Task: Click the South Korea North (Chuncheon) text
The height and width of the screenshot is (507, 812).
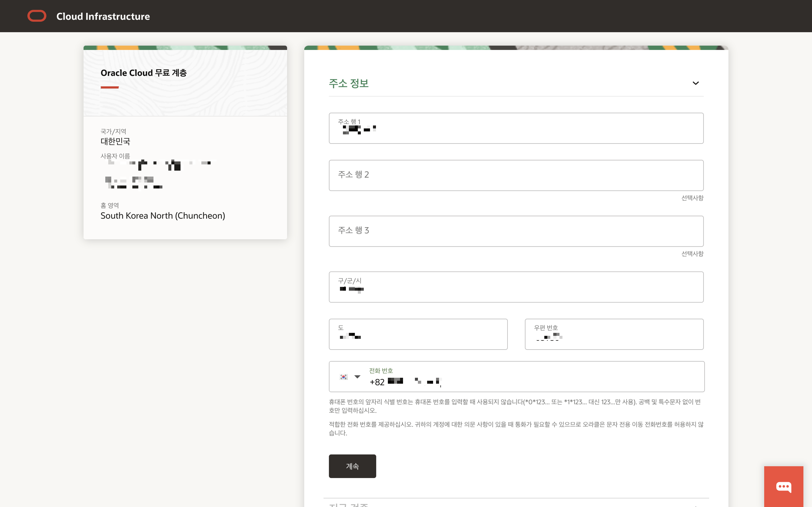Action: (163, 216)
